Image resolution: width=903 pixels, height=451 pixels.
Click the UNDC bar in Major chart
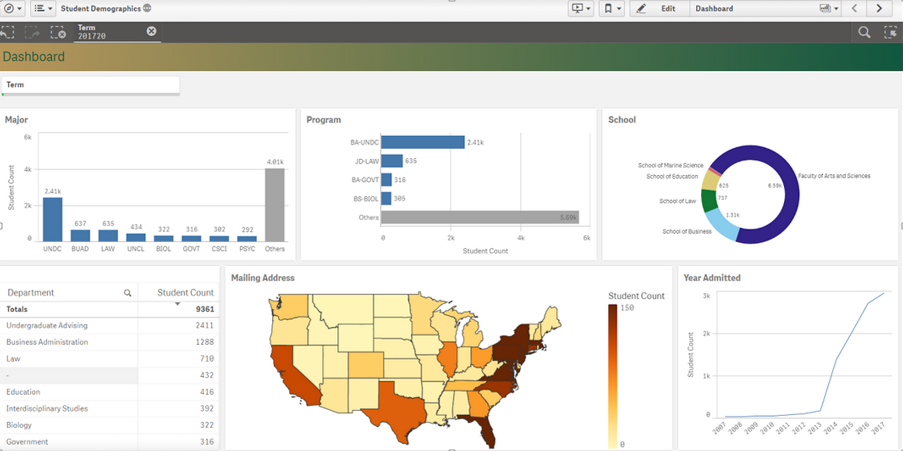coord(52,219)
